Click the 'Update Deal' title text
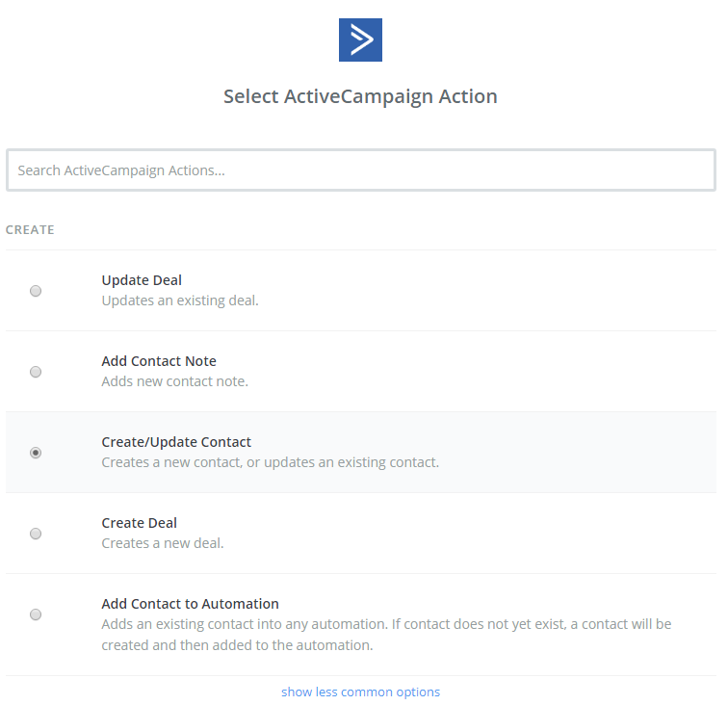 (x=142, y=280)
